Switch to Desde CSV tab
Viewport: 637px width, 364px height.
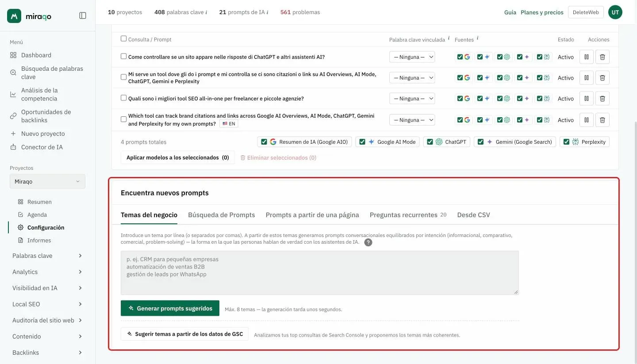point(473,215)
